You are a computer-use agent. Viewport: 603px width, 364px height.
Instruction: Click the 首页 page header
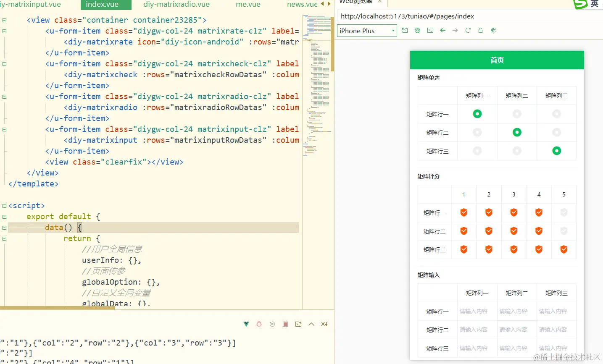point(497,60)
